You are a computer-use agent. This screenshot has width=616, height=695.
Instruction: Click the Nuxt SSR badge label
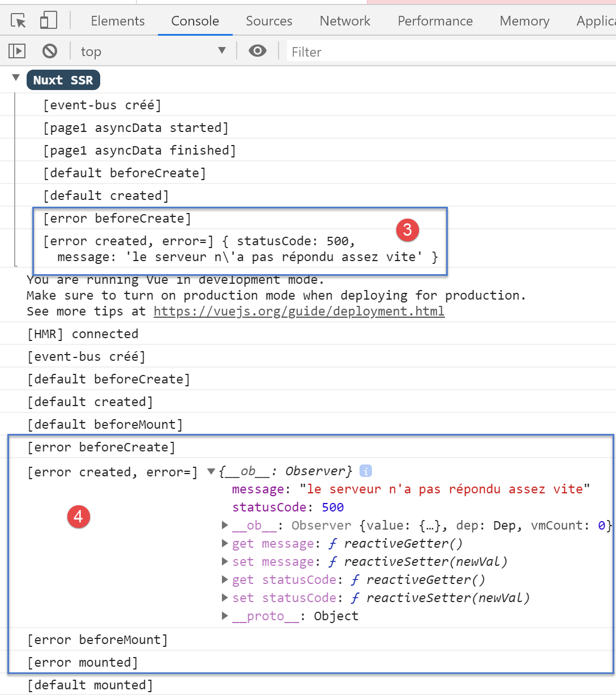tap(63, 80)
